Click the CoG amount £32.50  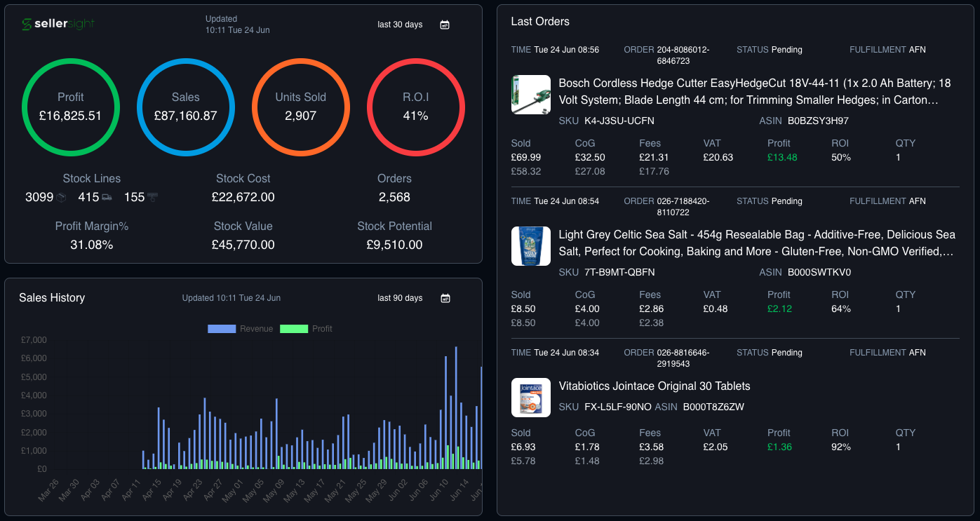pos(590,158)
